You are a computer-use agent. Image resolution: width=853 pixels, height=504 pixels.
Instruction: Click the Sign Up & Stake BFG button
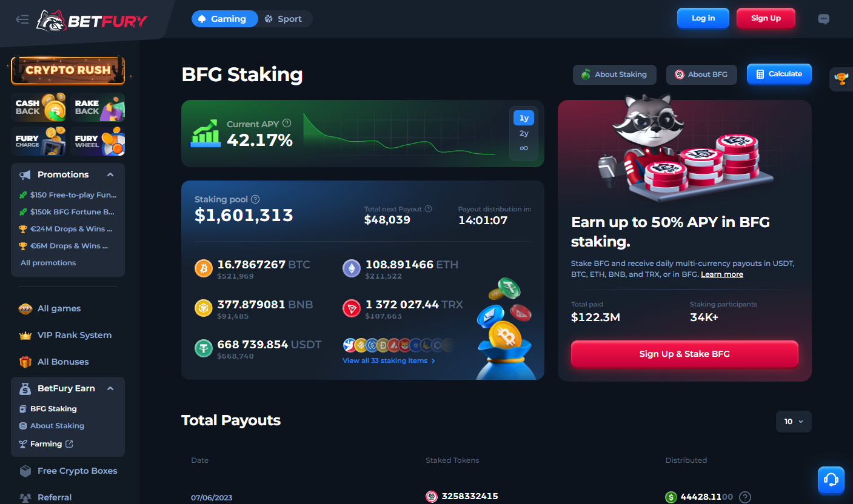coord(684,354)
